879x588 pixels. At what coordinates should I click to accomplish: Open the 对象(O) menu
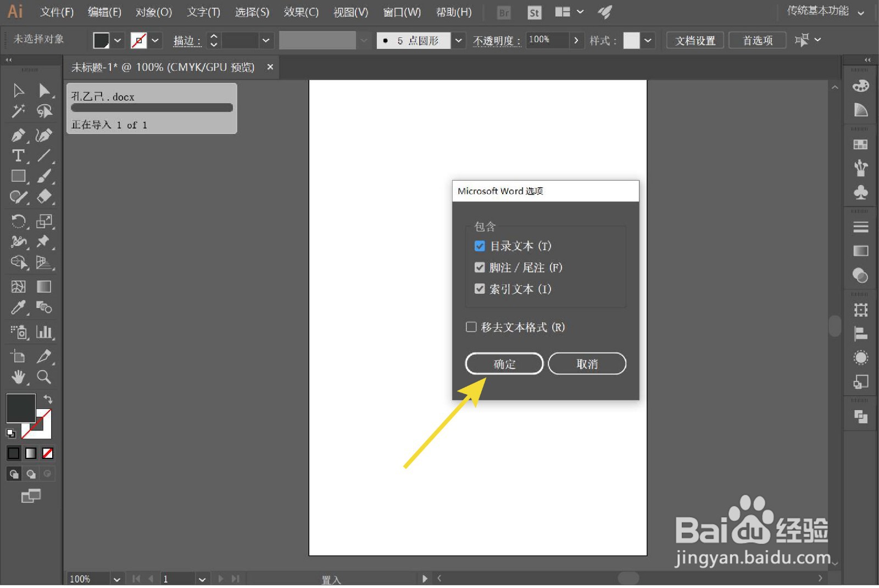pyautogui.click(x=154, y=12)
